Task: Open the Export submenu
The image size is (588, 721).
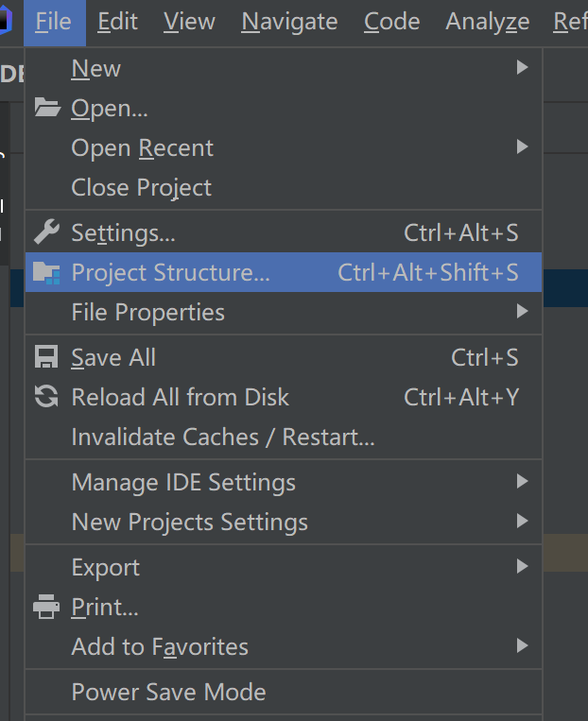Action: [106, 567]
